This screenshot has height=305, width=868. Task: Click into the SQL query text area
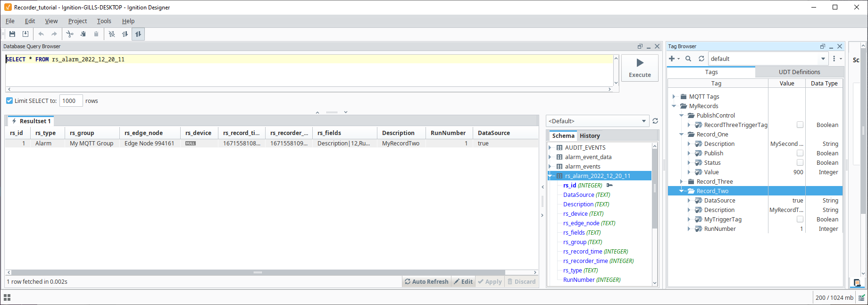[x=309, y=70]
